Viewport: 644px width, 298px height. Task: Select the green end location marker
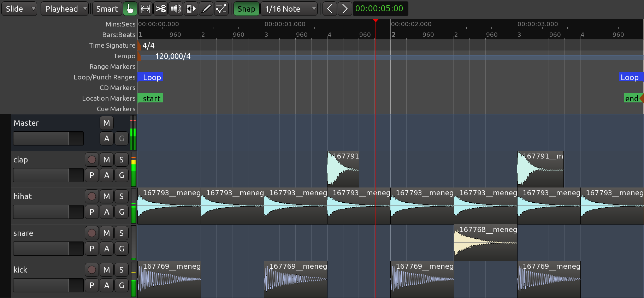(633, 99)
